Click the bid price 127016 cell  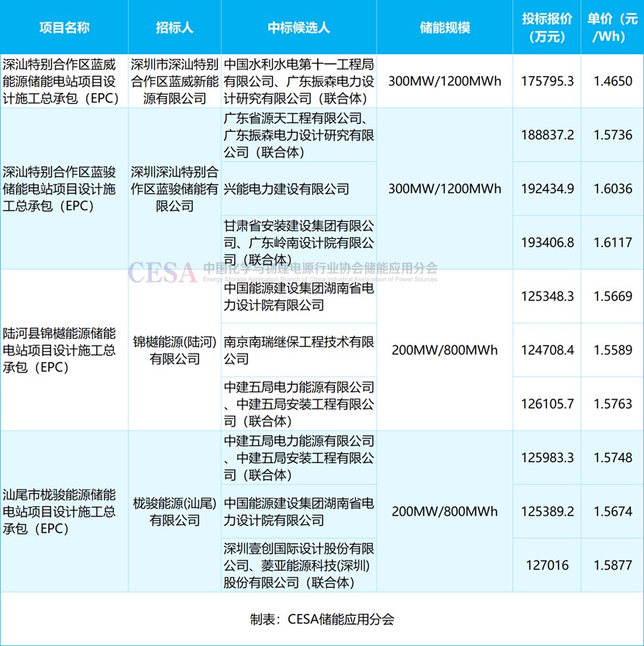(547, 565)
